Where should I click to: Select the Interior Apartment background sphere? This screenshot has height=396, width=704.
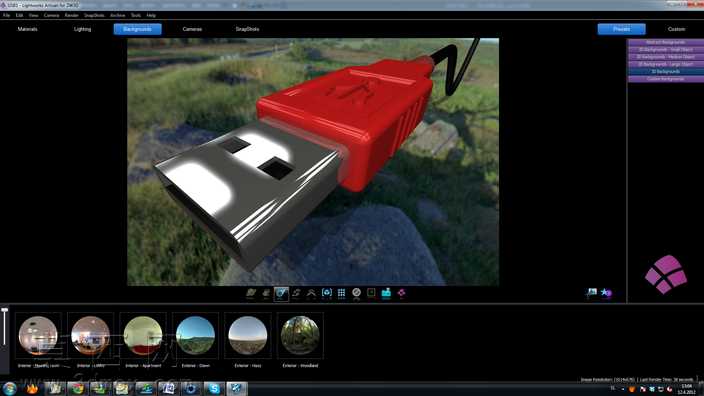pos(143,335)
